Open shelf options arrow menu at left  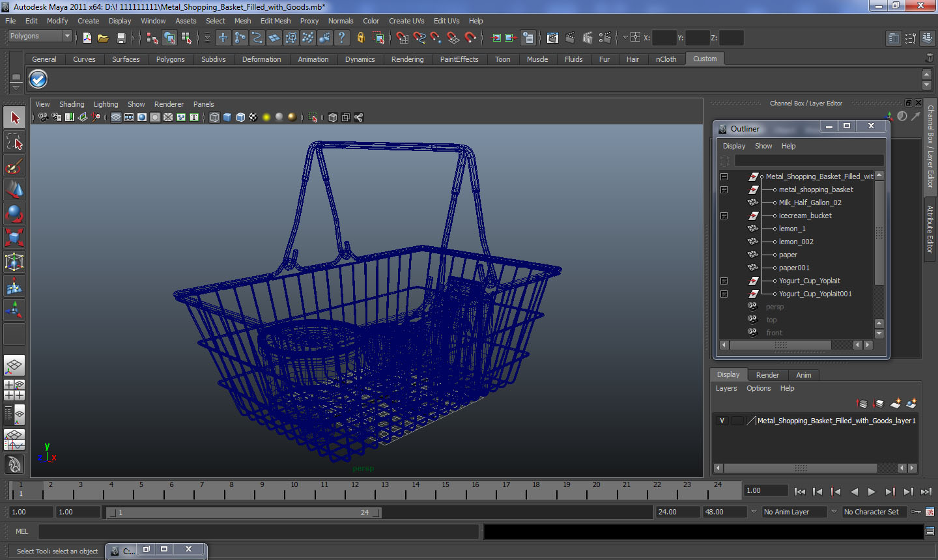click(x=16, y=87)
